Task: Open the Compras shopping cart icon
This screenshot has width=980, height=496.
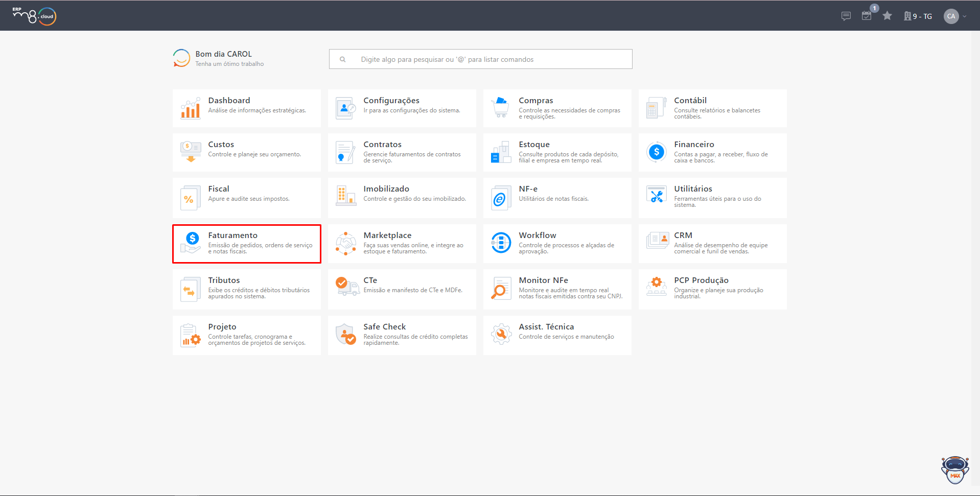Action: [501, 108]
